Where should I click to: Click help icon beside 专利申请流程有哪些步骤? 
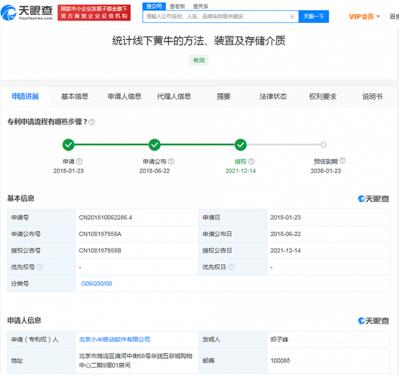92,122
